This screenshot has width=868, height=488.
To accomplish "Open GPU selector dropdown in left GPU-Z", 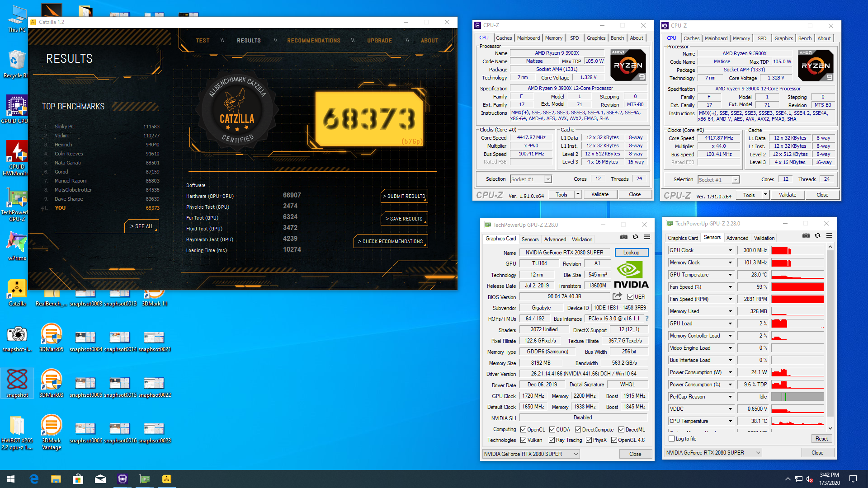I will click(531, 454).
